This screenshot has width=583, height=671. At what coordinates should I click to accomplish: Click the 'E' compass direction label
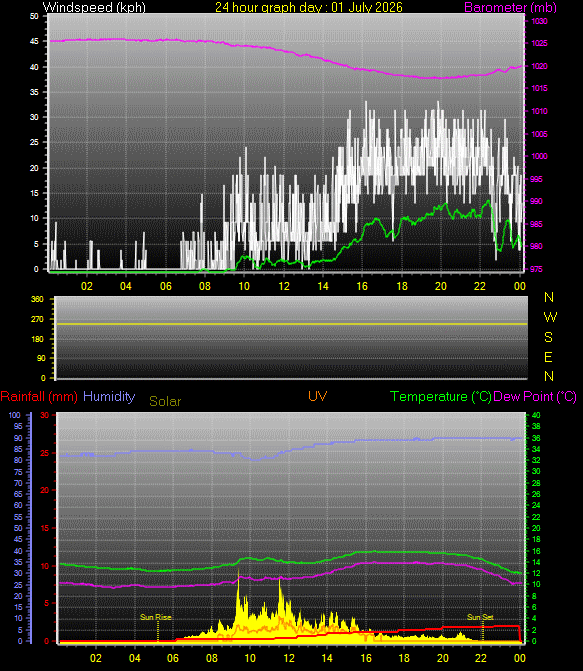click(x=548, y=357)
